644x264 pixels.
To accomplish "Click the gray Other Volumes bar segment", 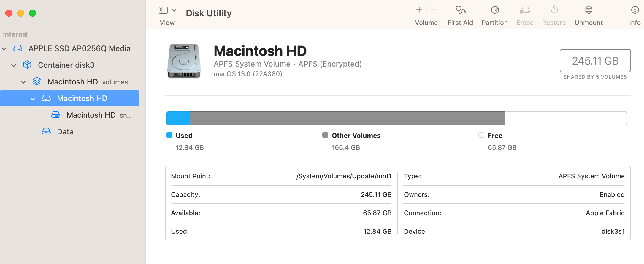I will coord(347,118).
